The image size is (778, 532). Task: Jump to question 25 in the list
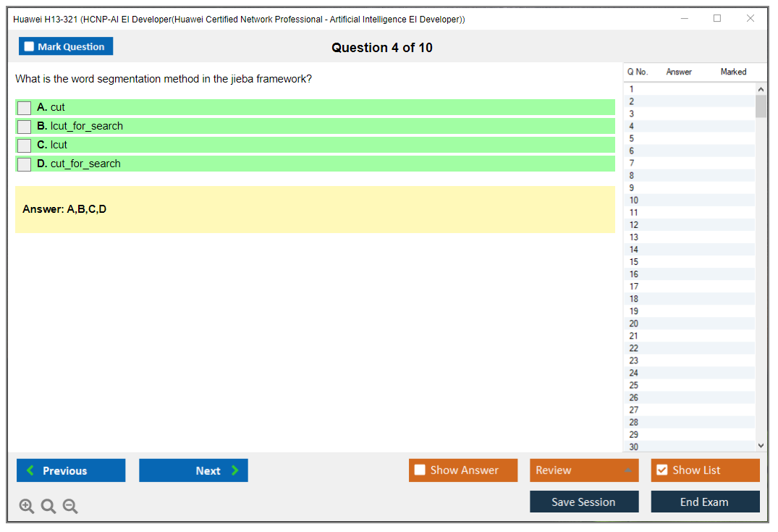(x=634, y=385)
